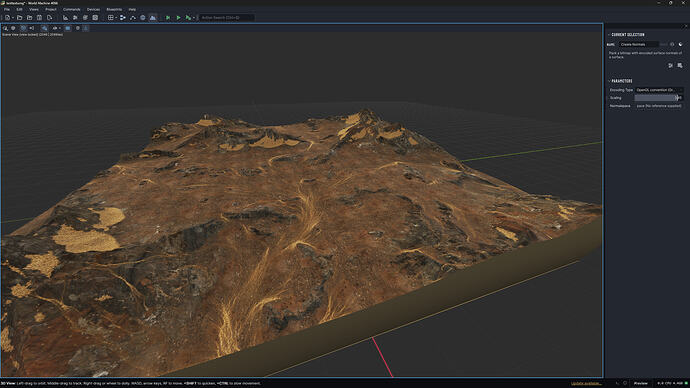690x388 pixels.
Task: Click the device Name field 'Create Normals'
Action: tap(639, 44)
